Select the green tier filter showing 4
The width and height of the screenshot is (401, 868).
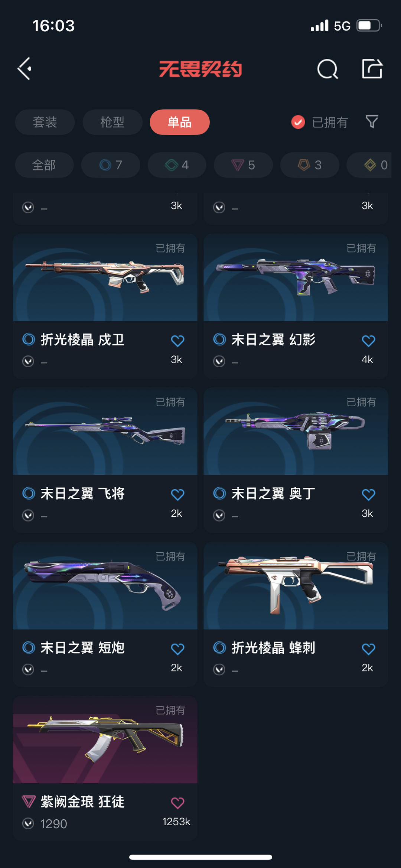177,165
